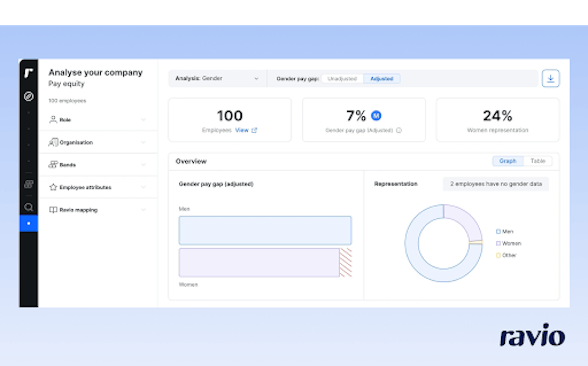Click the bands blocks icon in dark sidebar
This screenshot has height=366, width=588.
28,184
